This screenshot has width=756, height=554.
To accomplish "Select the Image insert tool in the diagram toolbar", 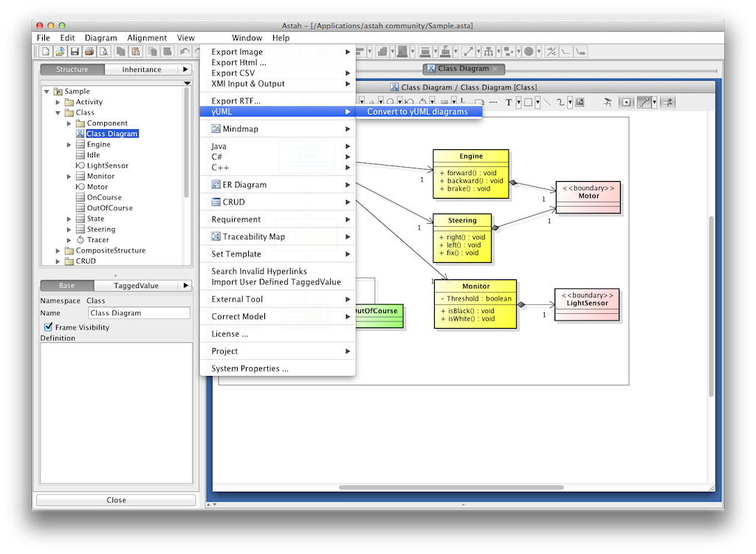I will pos(580,103).
